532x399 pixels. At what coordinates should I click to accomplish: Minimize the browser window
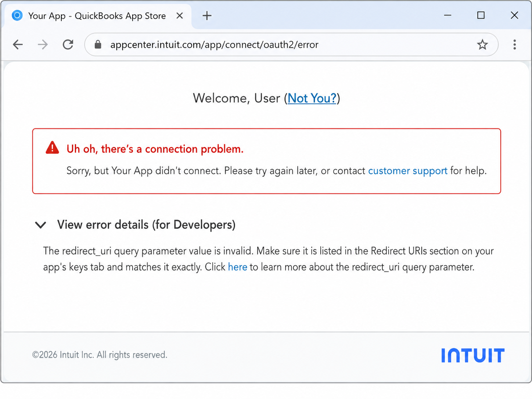pos(447,15)
